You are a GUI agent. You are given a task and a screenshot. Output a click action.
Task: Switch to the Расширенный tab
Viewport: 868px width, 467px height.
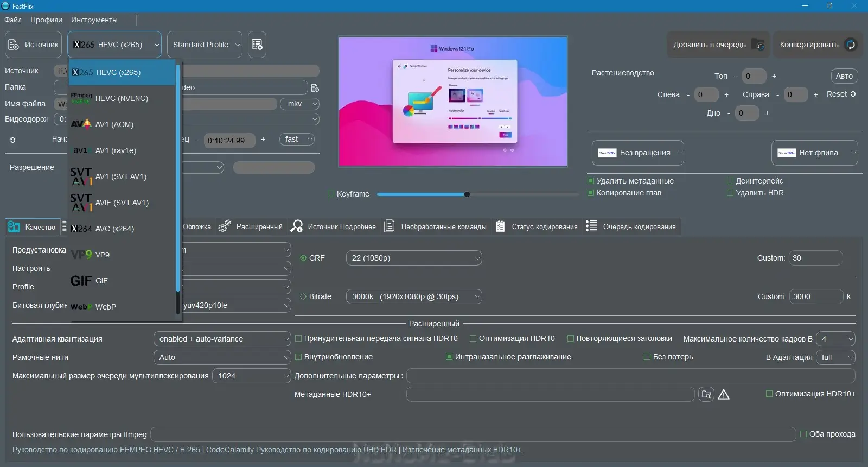(251, 226)
